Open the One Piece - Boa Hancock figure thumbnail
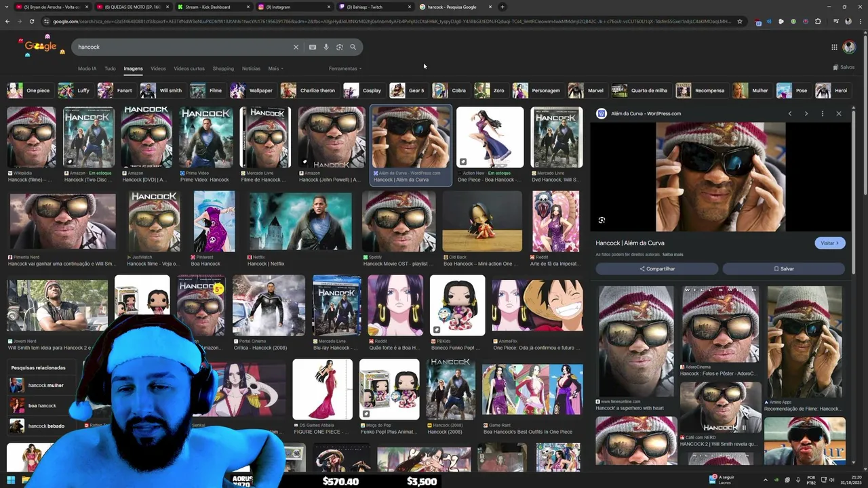Screen dimensions: 868x488 (x=490, y=138)
